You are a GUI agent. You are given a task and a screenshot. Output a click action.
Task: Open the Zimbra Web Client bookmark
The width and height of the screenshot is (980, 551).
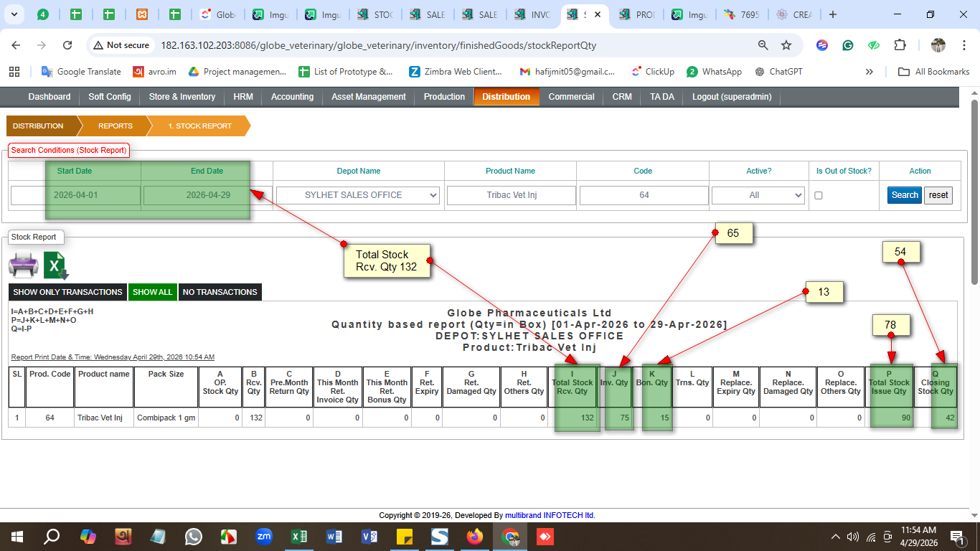(456, 72)
